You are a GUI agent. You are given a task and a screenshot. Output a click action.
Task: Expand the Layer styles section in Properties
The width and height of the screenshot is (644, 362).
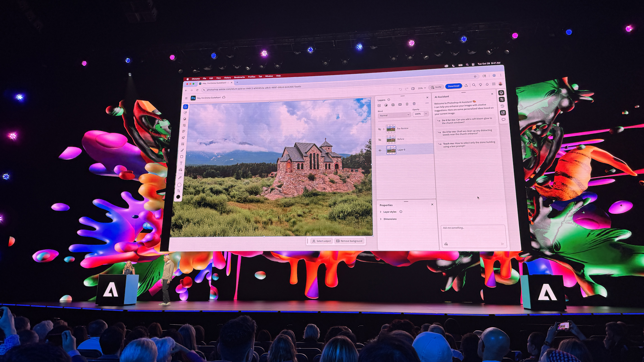pos(390,212)
